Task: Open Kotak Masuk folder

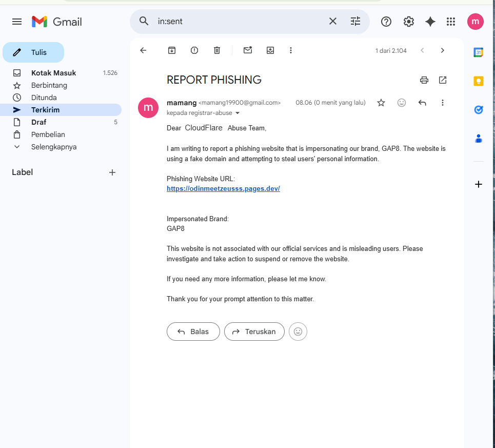Action: [61, 73]
